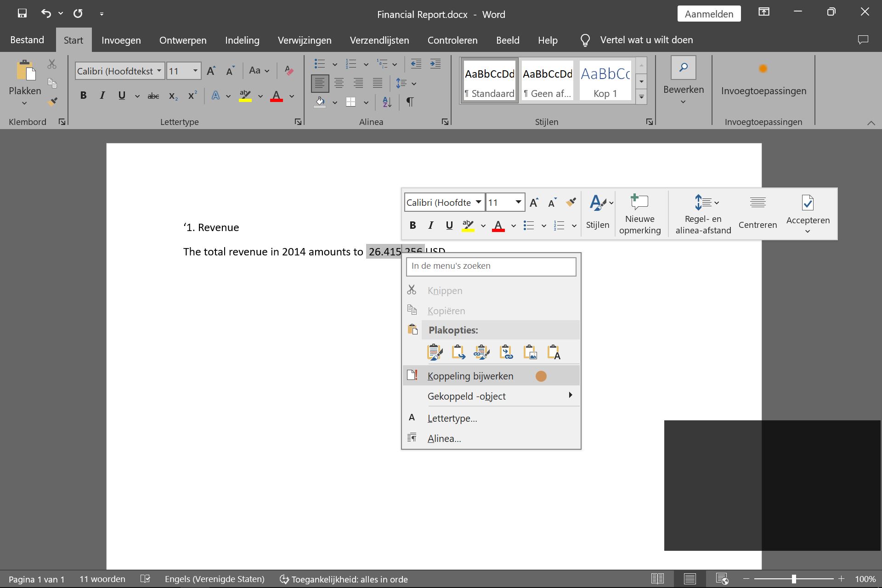
Task: Open change case Aa dropdown
Action: pyautogui.click(x=259, y=71)
